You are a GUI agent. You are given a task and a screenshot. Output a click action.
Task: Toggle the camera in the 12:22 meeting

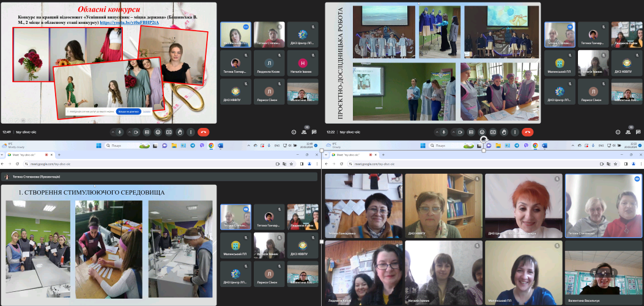(460, 132)
